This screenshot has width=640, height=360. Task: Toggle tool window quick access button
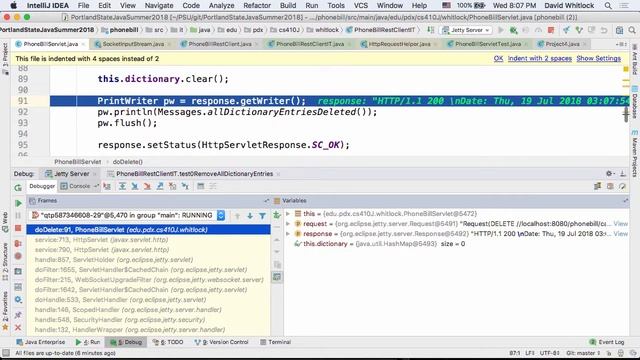point(6,353)
